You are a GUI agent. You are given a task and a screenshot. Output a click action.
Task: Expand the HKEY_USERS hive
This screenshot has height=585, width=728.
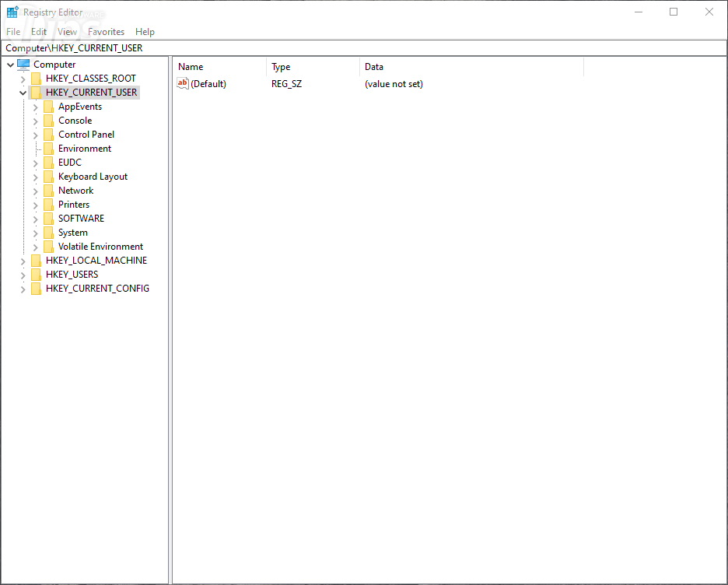tap(23, 275)
